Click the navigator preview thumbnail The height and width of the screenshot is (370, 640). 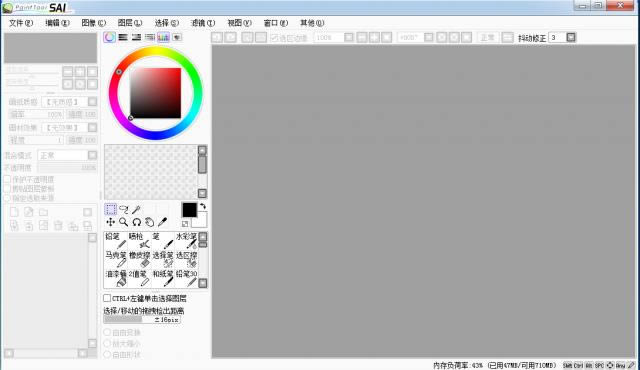pyautogui.click(x=51, y=48)
